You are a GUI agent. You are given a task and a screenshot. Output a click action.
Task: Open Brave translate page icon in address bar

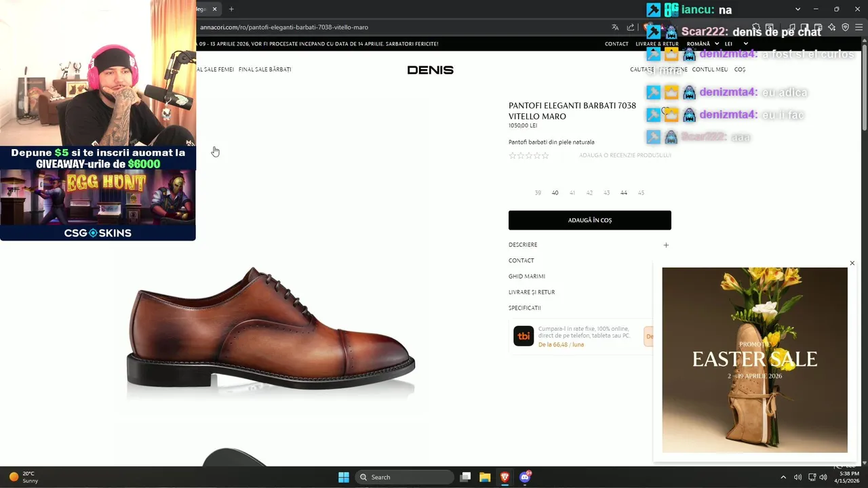click(x=615, y=27)
